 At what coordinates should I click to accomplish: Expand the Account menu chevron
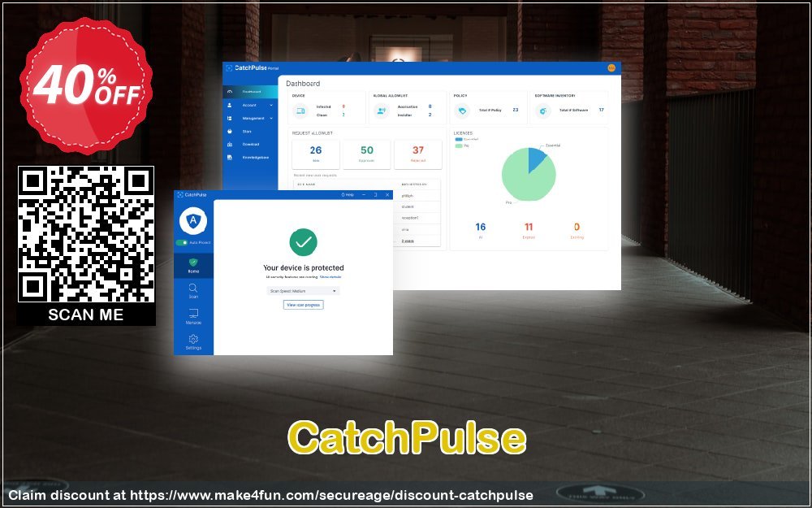(271, 105)
